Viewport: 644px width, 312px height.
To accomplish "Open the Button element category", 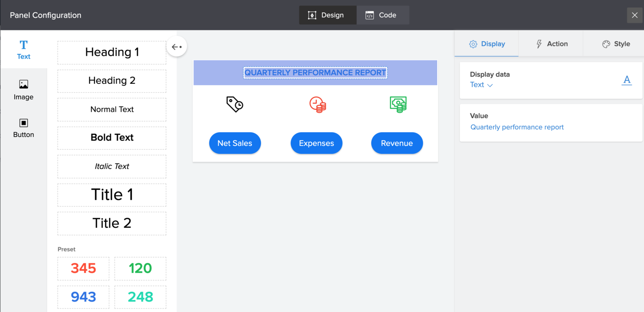I will coord(23,127).
